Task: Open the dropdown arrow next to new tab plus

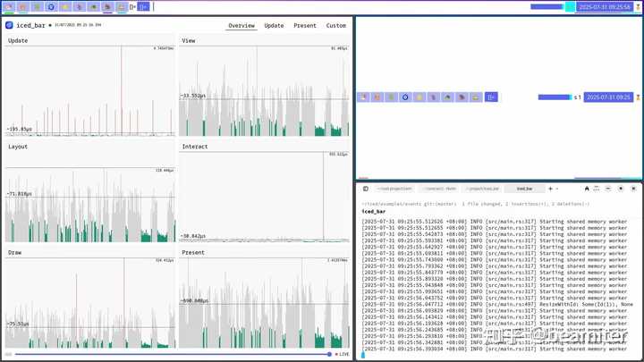Action: [x=557, y=189]
